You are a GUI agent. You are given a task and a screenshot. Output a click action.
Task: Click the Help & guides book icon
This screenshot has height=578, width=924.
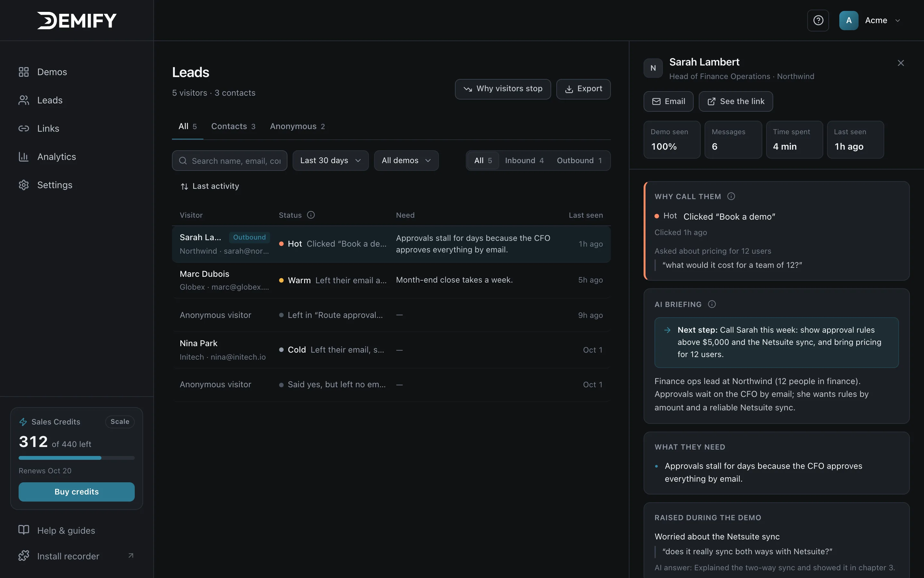pyautogui.click(x=24, y=530)
